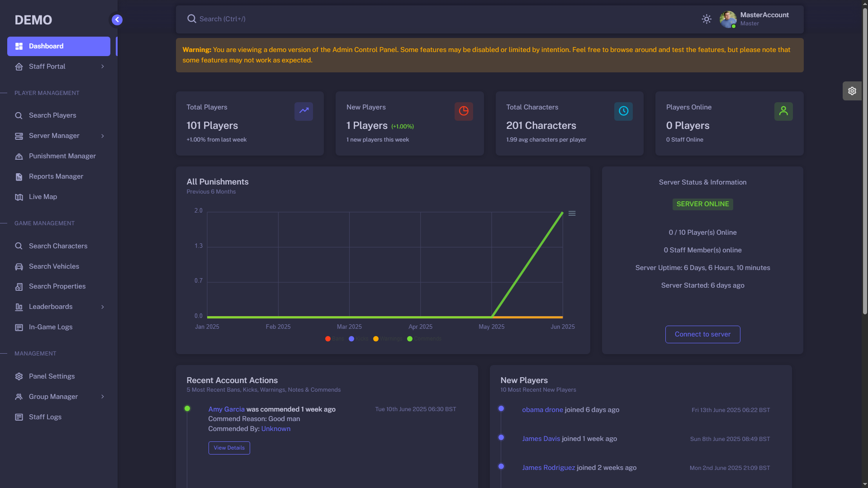
Task: Toggle the Commends series in the chart legend
Action: (x=423, y=338)
